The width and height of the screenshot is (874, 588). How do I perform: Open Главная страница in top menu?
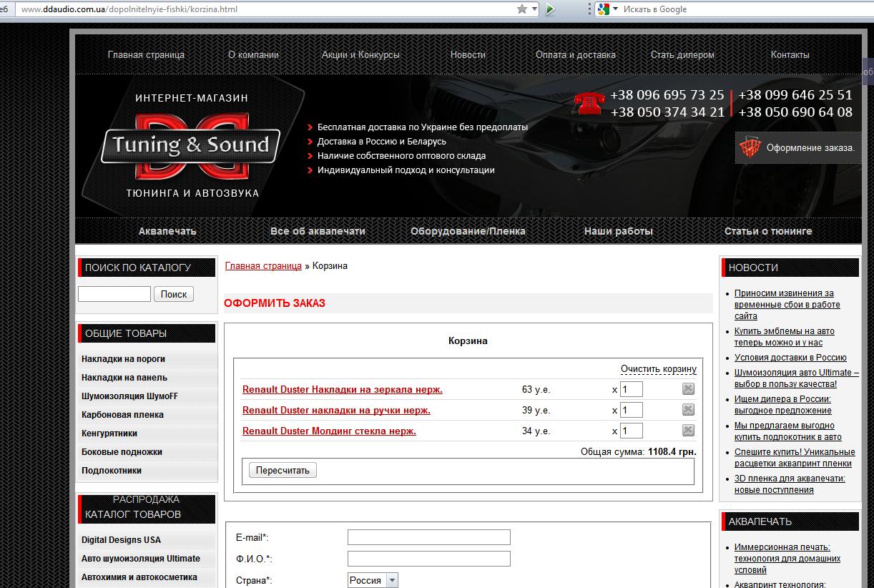(x=146, y=54)
